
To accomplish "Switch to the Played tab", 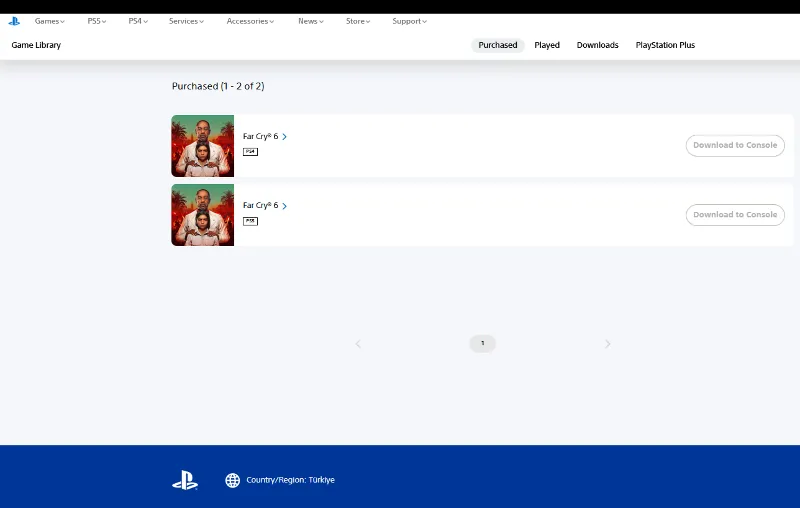I will point(547,45).
